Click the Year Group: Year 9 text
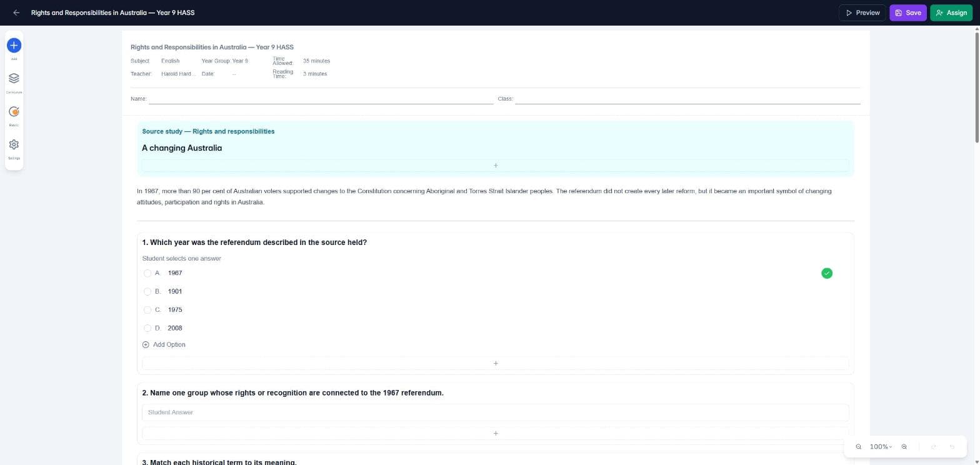The width and height of the screenshot is (980, 465). click(x=225, y=61)
